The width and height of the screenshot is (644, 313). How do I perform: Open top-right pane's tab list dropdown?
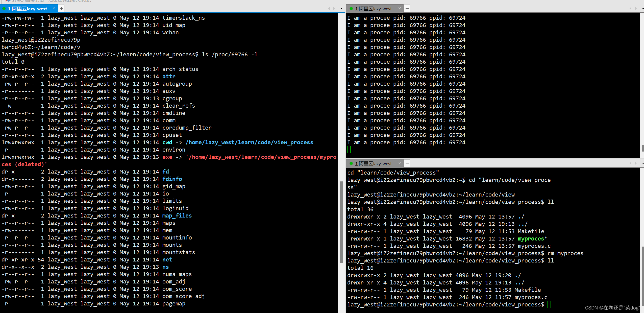(643, 9)
